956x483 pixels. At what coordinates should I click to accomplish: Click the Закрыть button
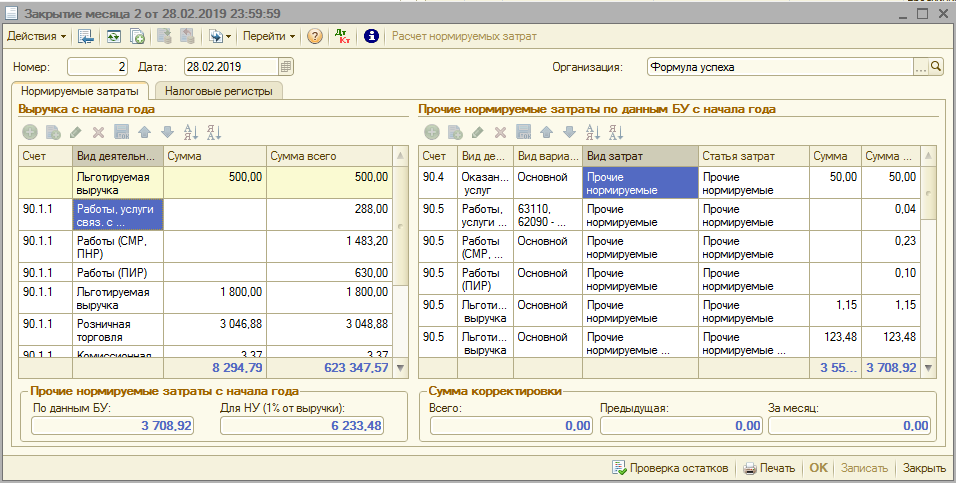(x=924, y=468)
